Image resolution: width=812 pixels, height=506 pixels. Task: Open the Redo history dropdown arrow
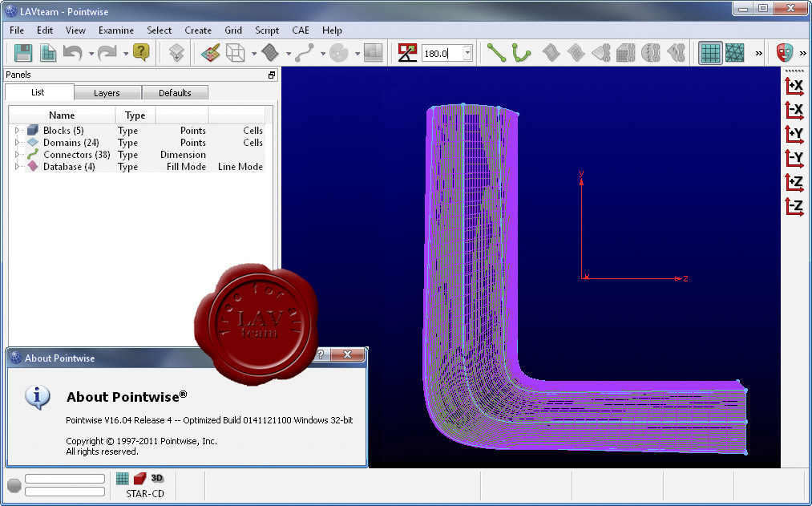point(125,54)
